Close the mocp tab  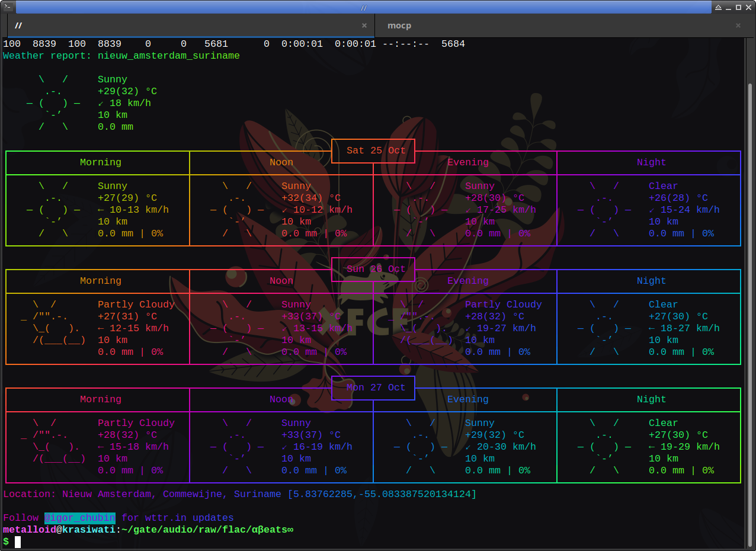click(x=738, y=25)
